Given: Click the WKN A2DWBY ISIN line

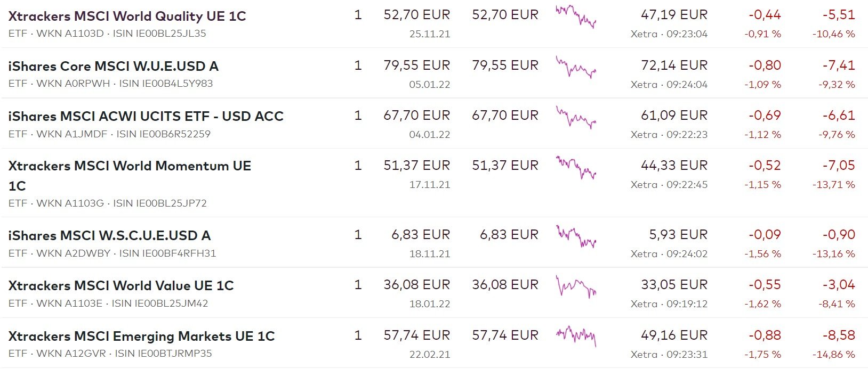Looking at the screenshot, I should (x=112, y=253).
